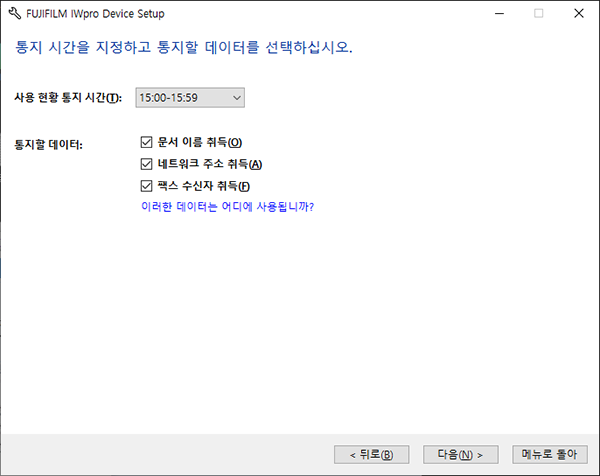The width and height of the screenshot is (600, 476).
Task: Proceed with the 다음(N) > button
Action: tap(460, 455)
